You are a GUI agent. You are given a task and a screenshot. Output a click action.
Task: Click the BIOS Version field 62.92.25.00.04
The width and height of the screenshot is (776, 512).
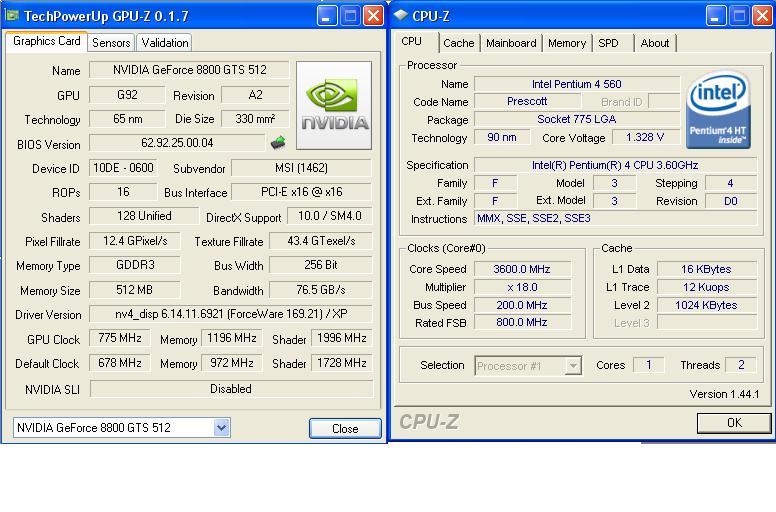pyautogui.click(x=177, y=143)
